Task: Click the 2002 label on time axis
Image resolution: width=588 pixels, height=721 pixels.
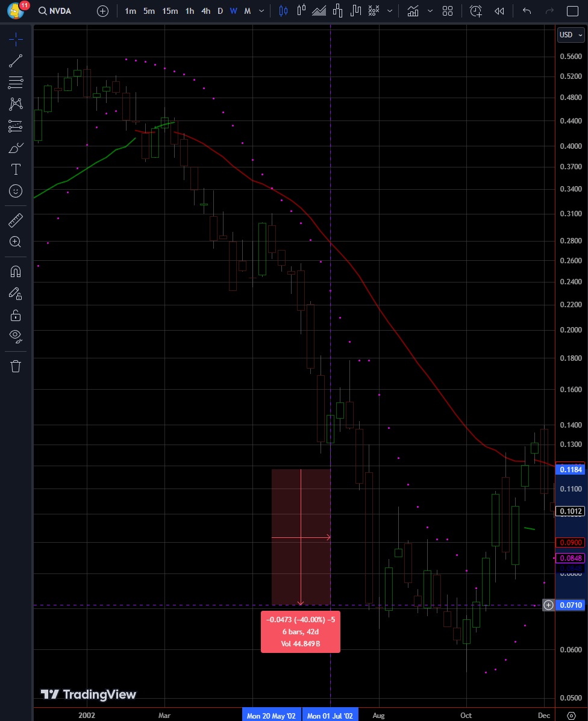Action: (87, 716)
